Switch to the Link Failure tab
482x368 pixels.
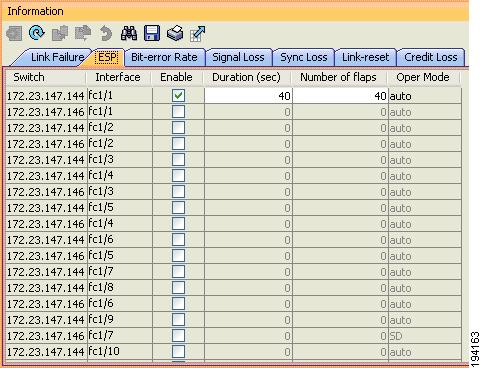[x=53, y=57]
